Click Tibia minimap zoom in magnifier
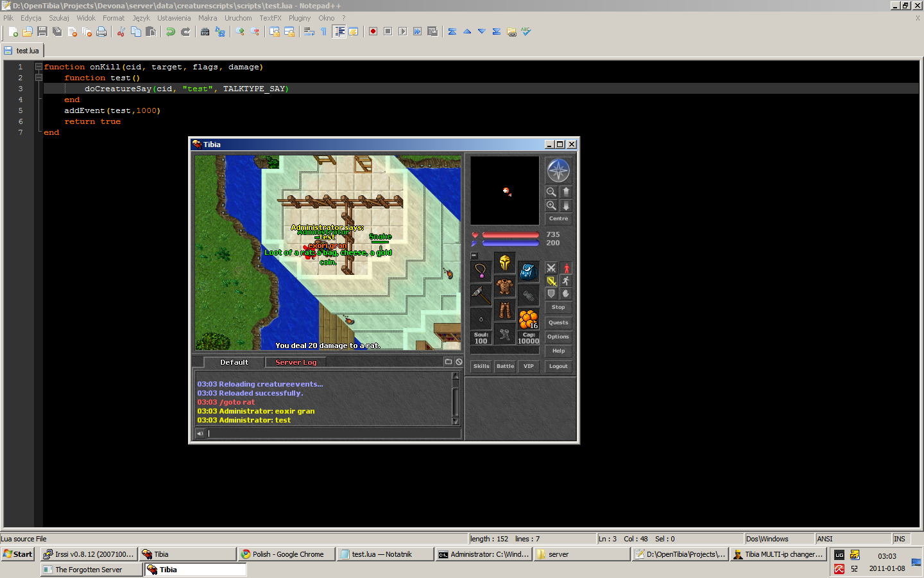Screen dimensions: 924x578 click(551, 206)
